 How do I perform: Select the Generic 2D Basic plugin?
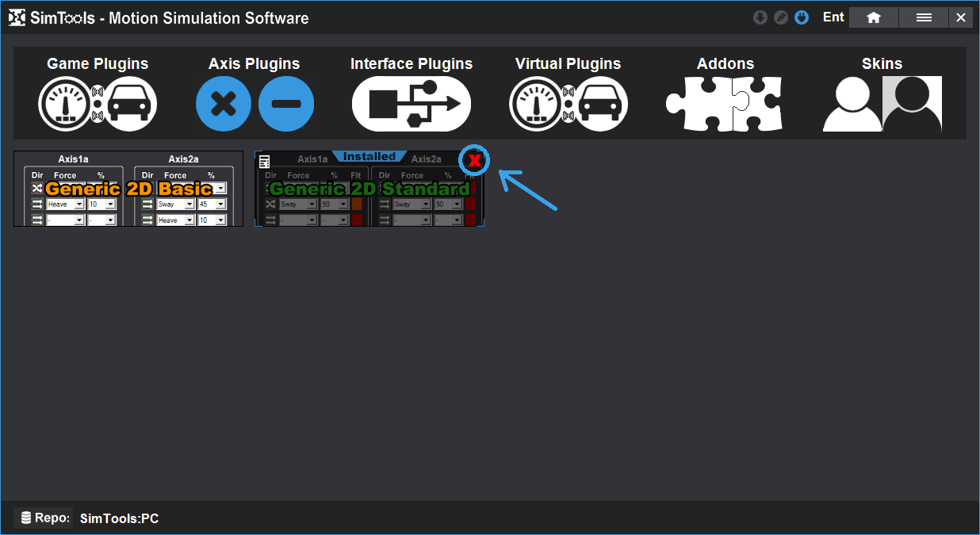[128, 189]
